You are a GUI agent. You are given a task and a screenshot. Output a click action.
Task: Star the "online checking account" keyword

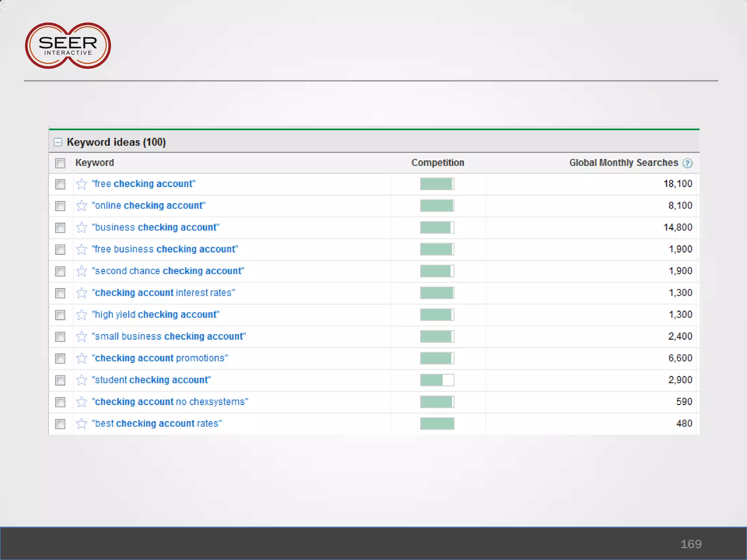tap(82, 206)
